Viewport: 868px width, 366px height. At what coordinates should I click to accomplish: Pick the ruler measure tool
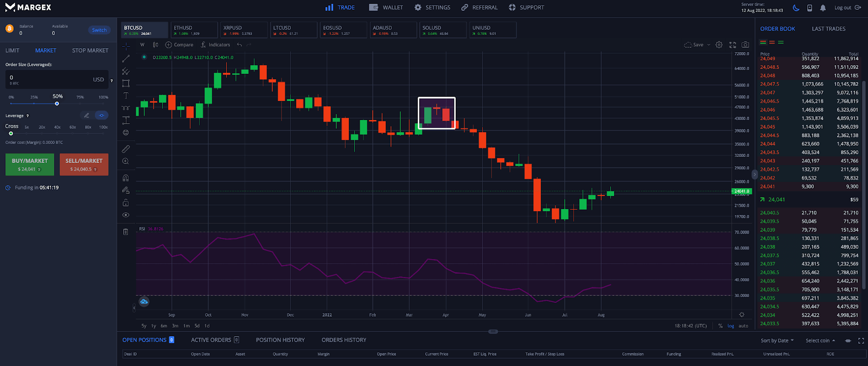(126, 149)
